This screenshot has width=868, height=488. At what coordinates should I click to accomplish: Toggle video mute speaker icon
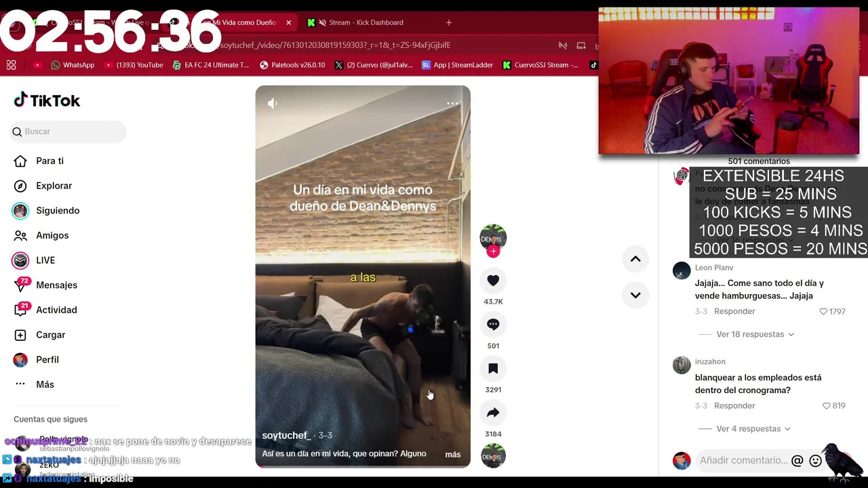273,104
